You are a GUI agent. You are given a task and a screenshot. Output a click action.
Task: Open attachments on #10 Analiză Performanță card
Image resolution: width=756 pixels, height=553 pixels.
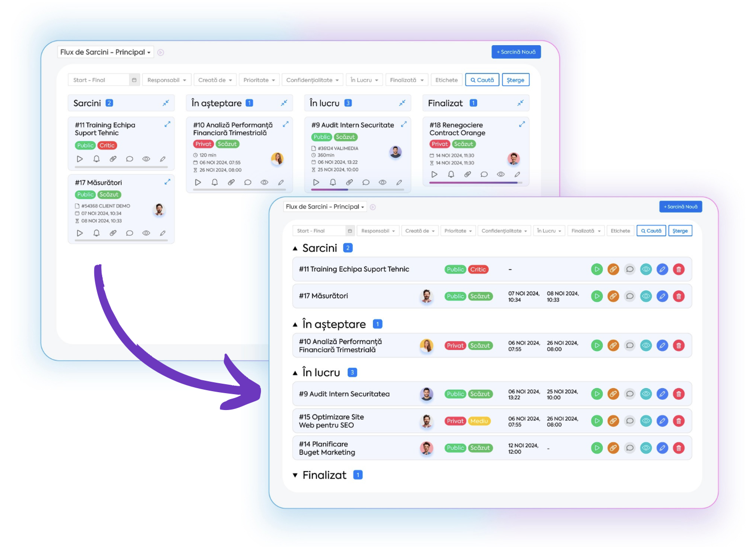coord(231,182)
